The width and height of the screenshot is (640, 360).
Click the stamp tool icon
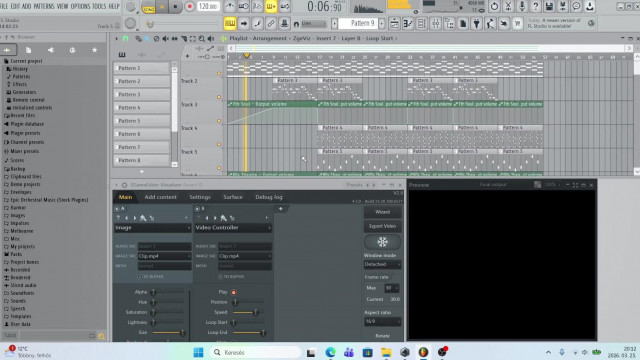[284, 24]
